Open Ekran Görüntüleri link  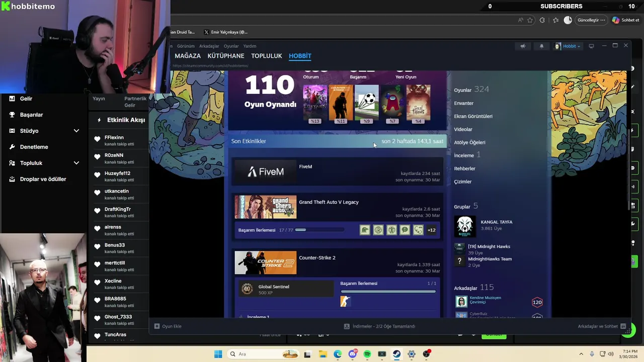coord(473,116)
